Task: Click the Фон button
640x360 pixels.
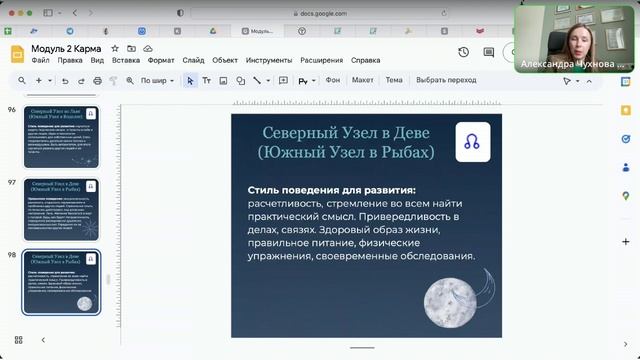Action: coord(333,80)
